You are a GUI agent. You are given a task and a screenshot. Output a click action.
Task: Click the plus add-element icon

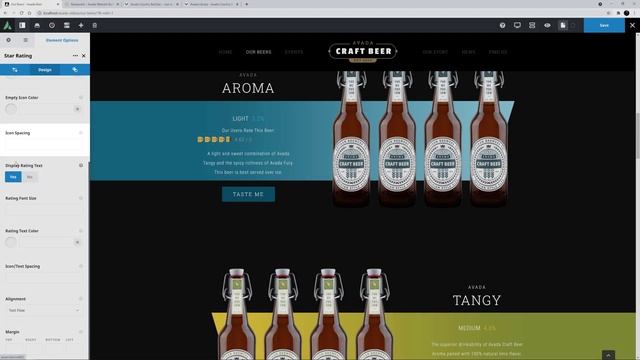[81, 25]
